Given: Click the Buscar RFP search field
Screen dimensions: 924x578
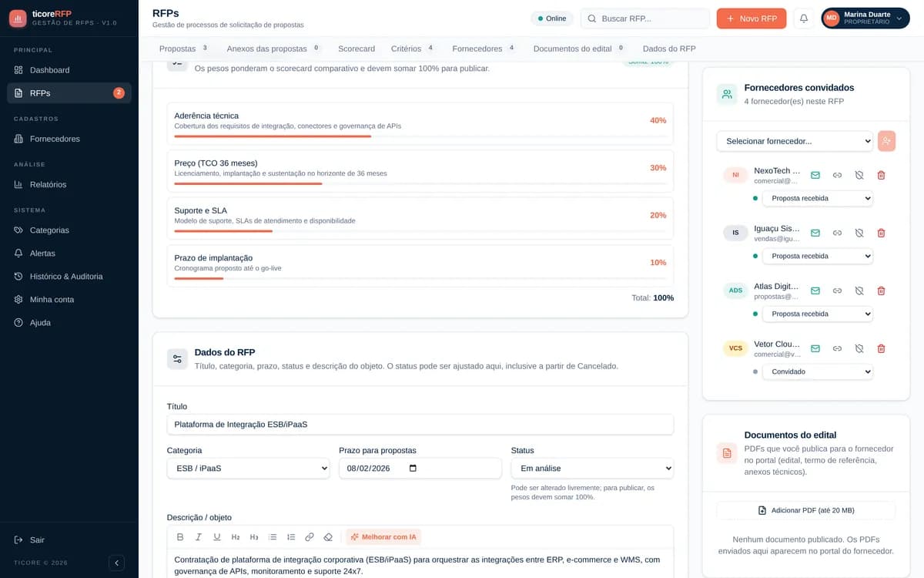Looking at the screenshot, I should [x=645, y=18].
